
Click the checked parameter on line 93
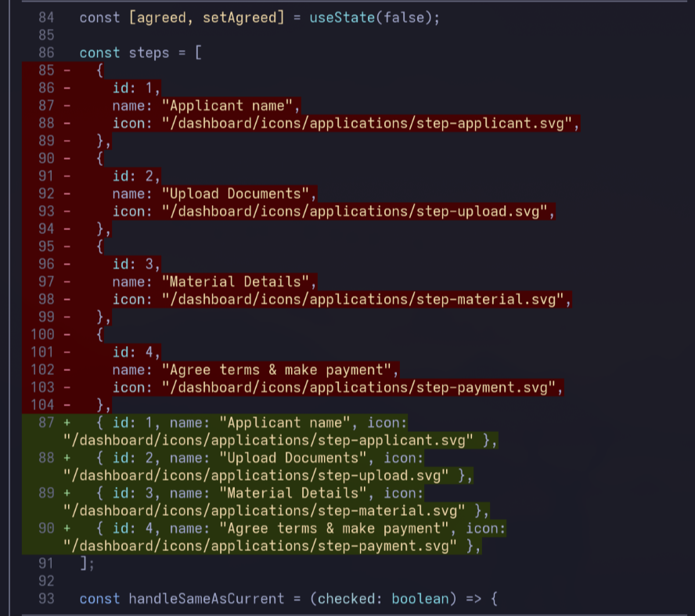tap(346, 599)
